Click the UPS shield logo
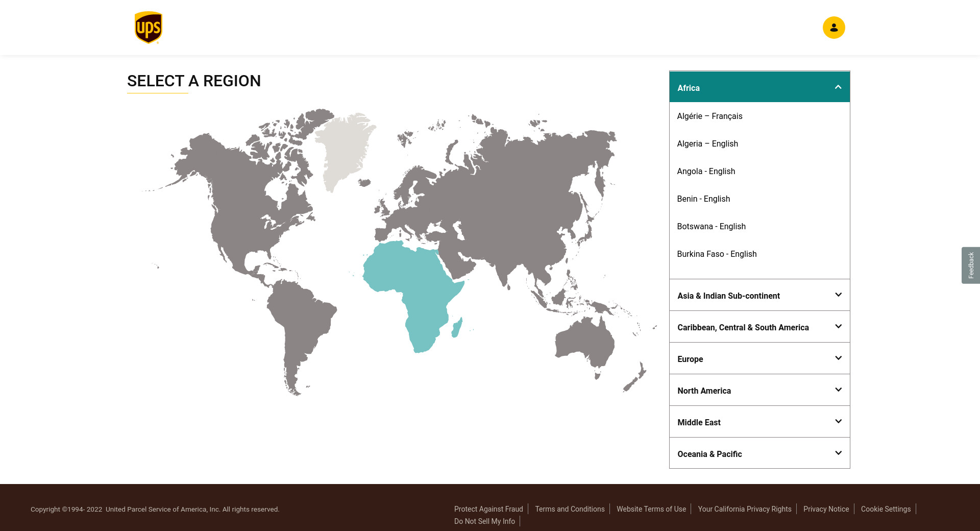Image resolution: width=980 pixels, height=531 pixels. point(148,28)
